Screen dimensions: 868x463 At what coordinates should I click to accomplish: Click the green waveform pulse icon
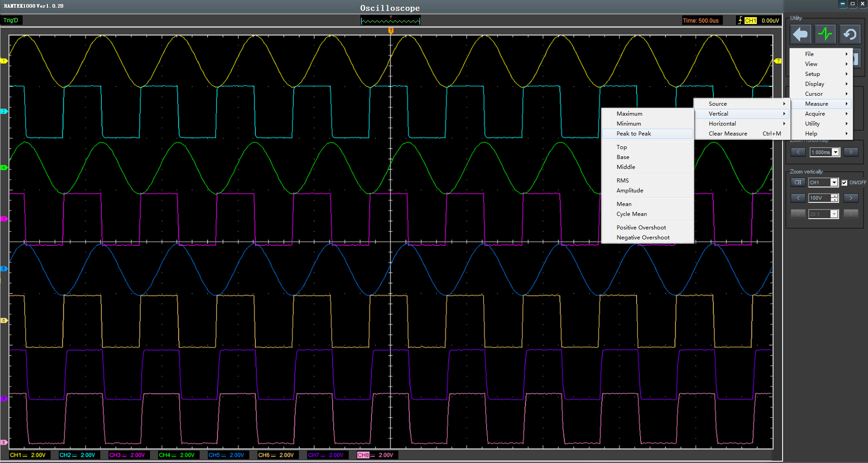tap(825, 34)
